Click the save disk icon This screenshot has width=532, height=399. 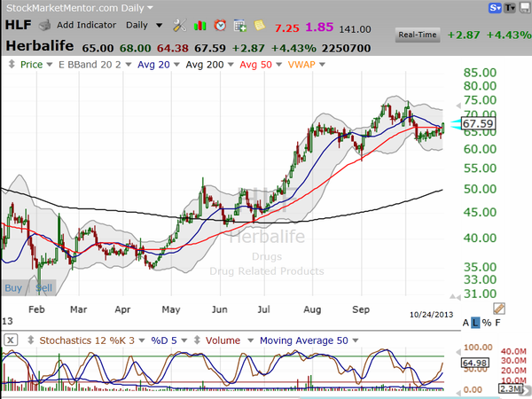pyautogui.click(x=525, y=8)
